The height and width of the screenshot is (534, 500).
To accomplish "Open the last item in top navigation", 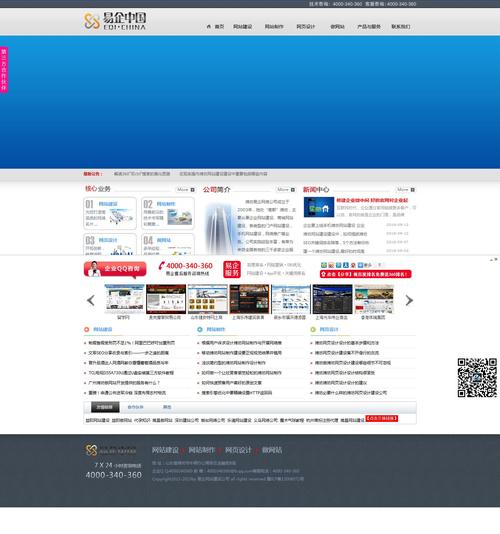I will pyautogui.click(x=401, y=27).
